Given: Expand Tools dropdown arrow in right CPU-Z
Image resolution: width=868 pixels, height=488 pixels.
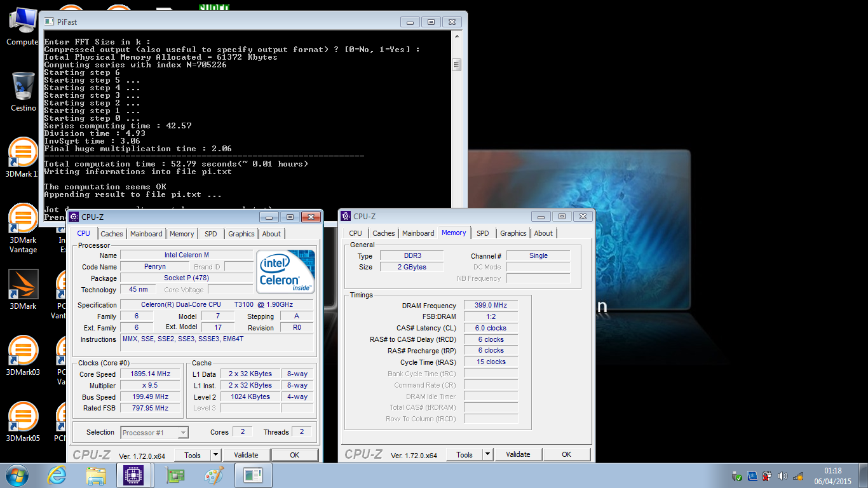Looking at the screenshot, I should [487, 454].
